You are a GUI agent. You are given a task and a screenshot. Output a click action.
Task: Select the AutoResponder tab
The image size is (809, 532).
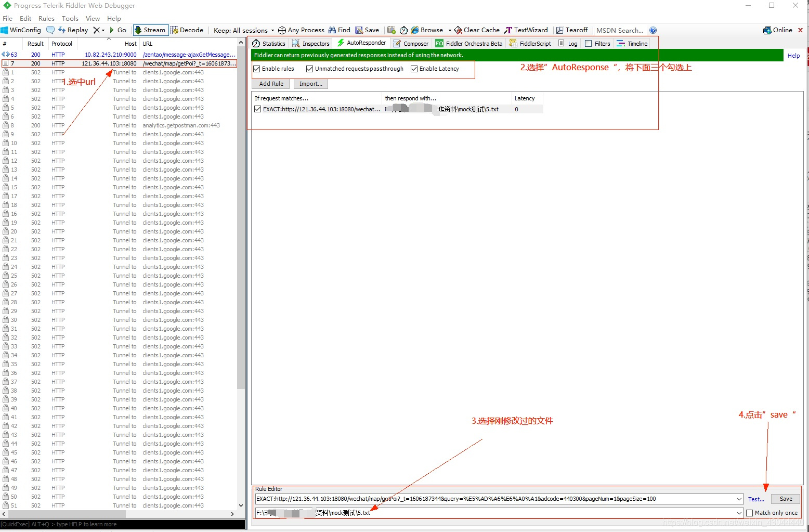tap(361, 43)
